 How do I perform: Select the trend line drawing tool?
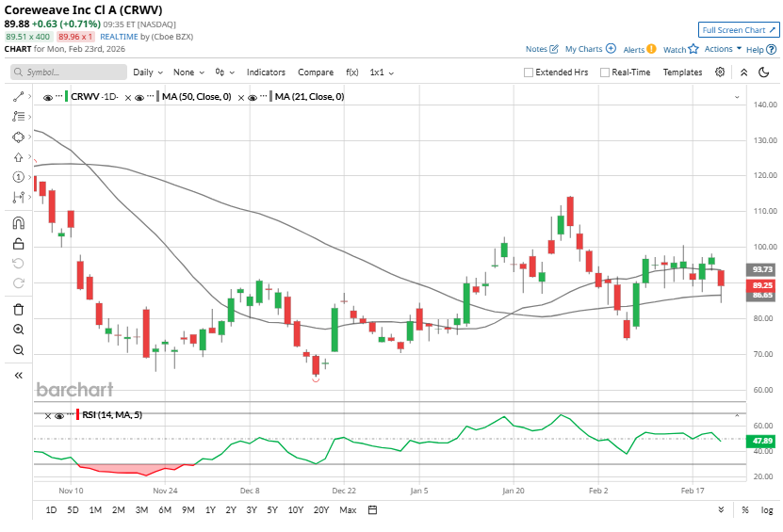[19, 96]
